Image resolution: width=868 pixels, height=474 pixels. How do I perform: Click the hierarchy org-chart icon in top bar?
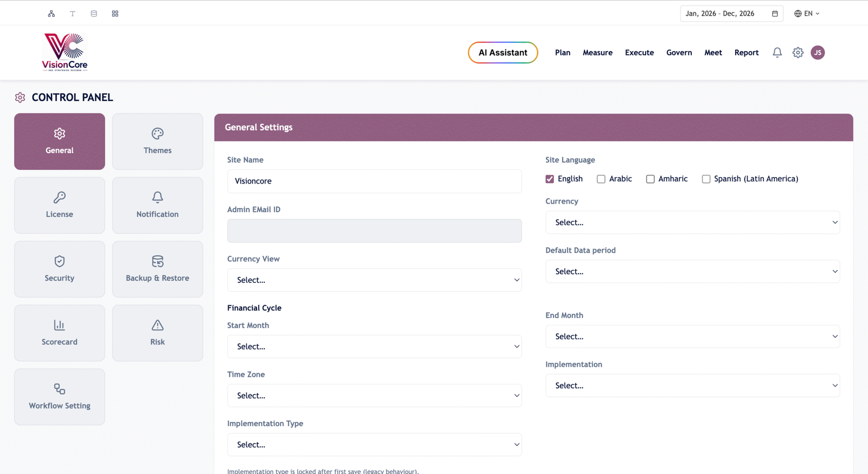tap(52, 14)
